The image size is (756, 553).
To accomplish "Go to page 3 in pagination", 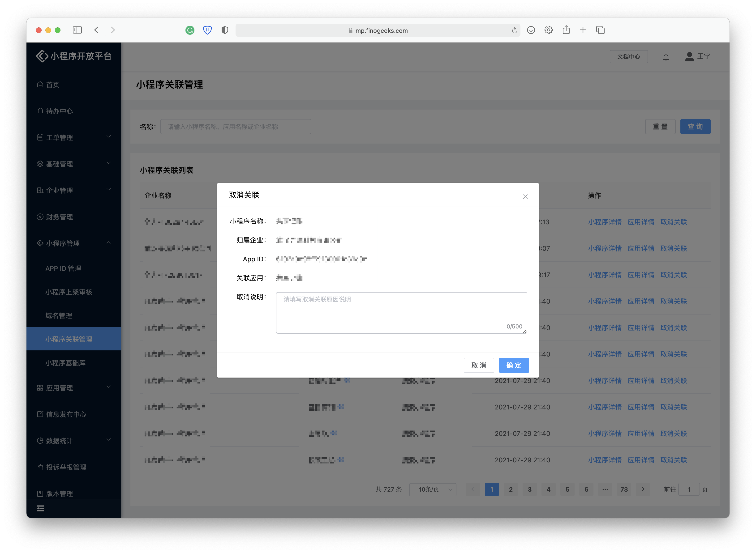I will pyautogui.click(x=529, y=489).
